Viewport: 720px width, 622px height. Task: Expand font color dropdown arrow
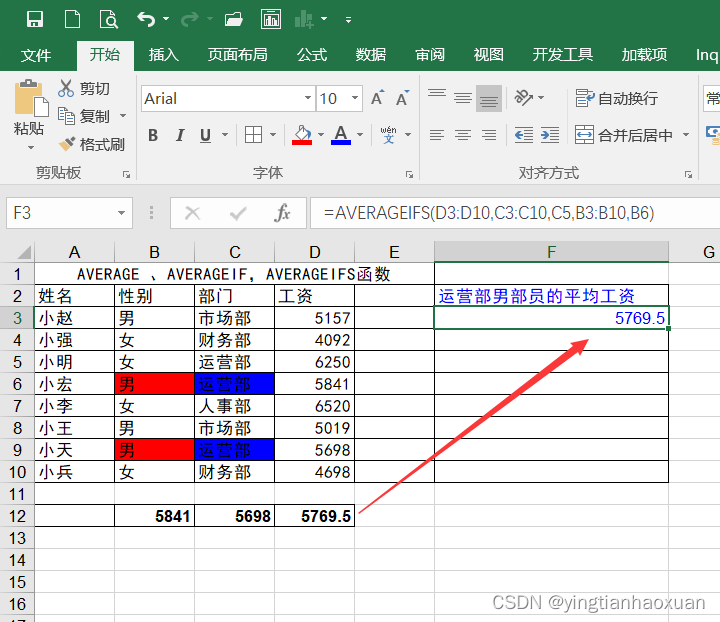pyautogui.click(x=360, y=135)
